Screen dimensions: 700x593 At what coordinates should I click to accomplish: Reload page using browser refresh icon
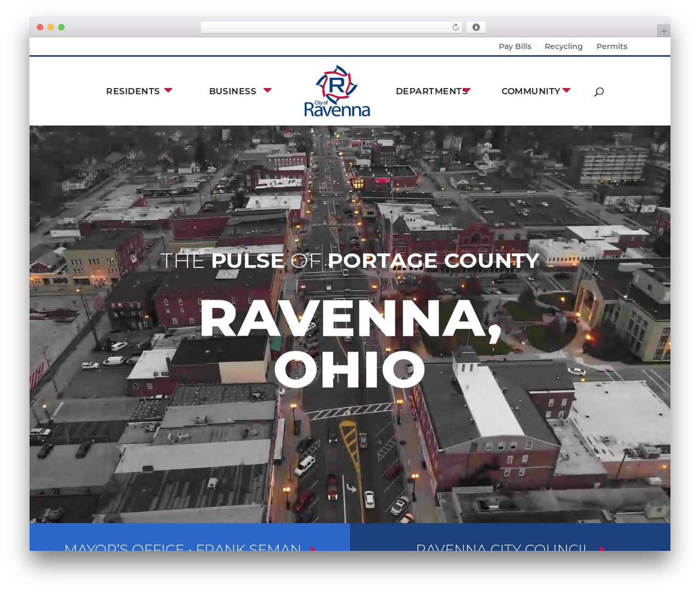(x=456, y=27)
